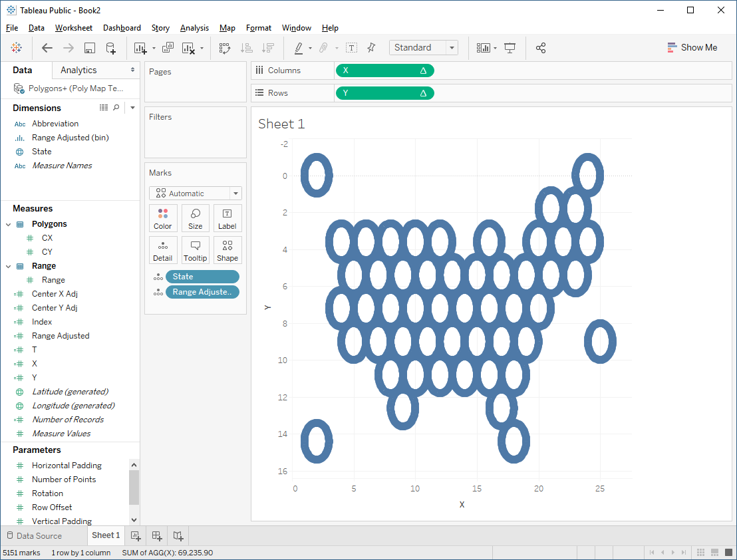737x560 pixels.
Task: Open the Standard fit dropdown
Action: [452, 47]
